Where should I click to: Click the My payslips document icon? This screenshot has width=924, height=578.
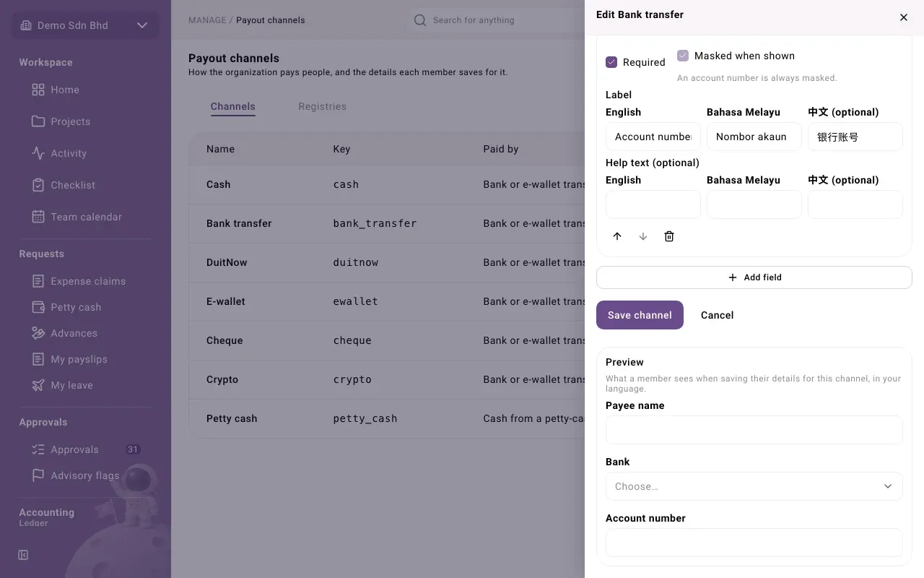[38, 359]
